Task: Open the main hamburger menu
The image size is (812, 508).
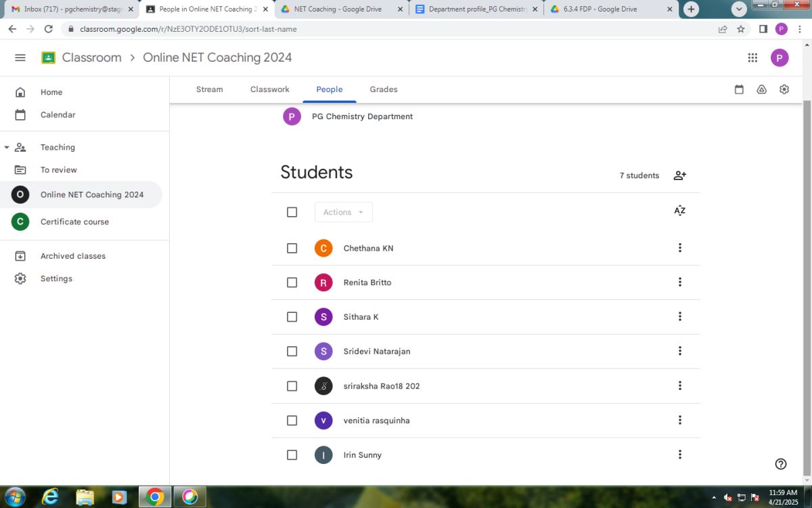Action: 20,58
